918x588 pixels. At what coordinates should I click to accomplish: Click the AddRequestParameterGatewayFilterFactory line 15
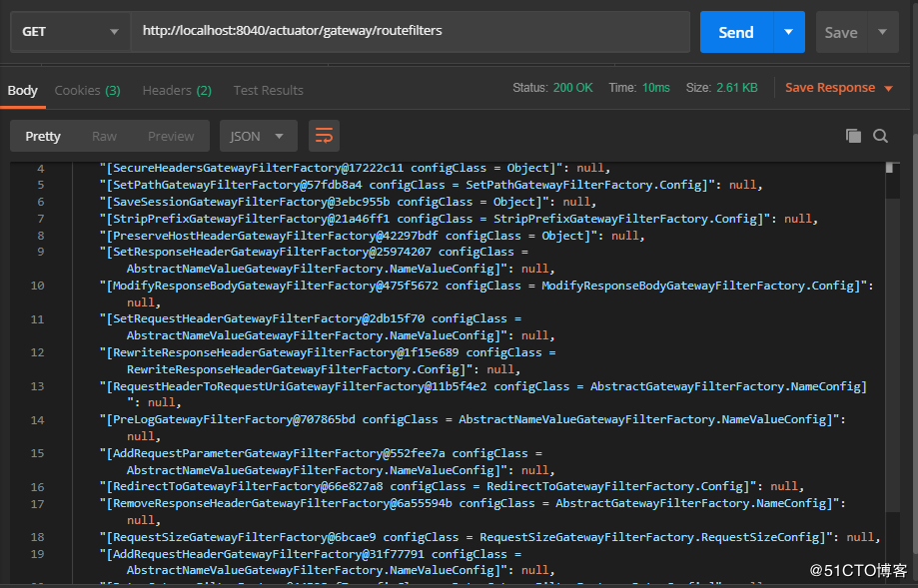pos(328,461)
